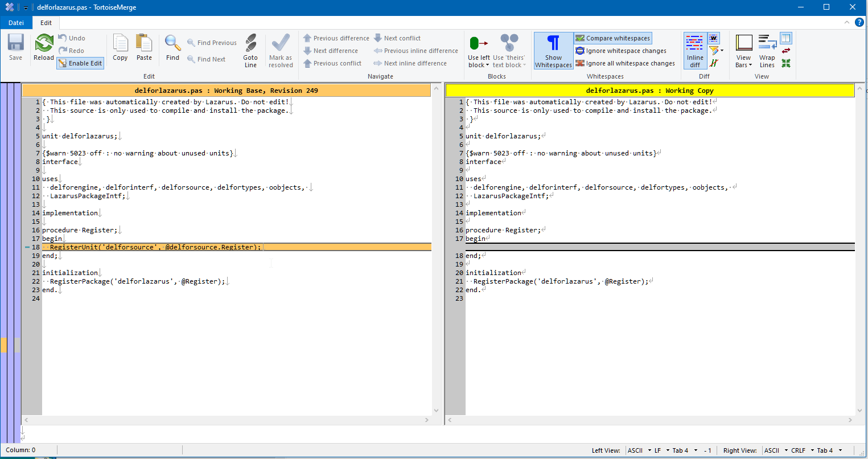This screenshot has width=868, height=459.
Task: Switch left and right views
Action: [x=786, y=51]
